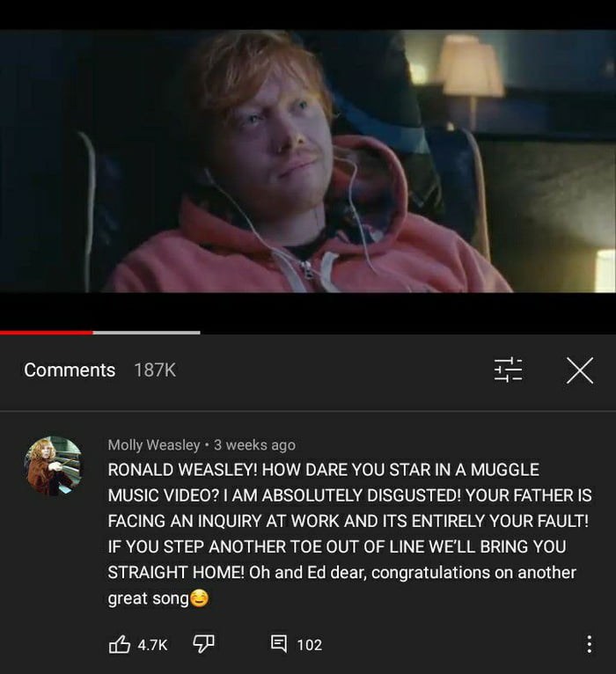Close the comments panel with X
616x674 pixels.
(x=579, y=370)
